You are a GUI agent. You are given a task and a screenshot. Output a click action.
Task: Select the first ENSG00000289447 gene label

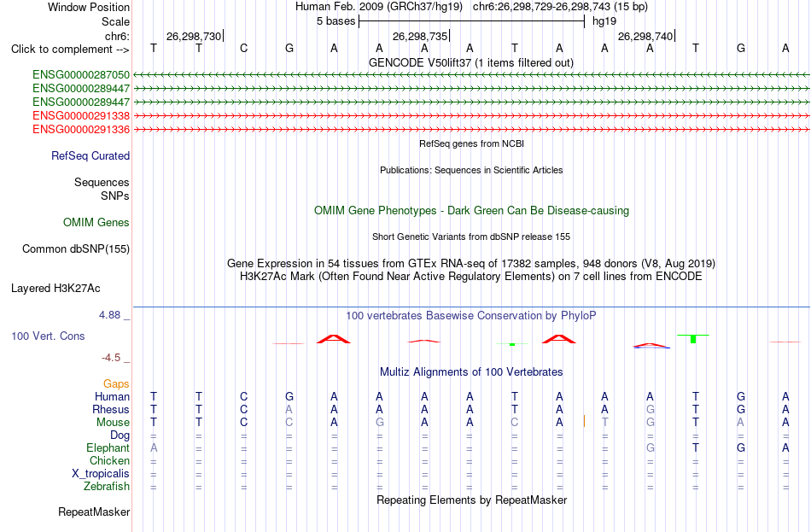(81, 89)
